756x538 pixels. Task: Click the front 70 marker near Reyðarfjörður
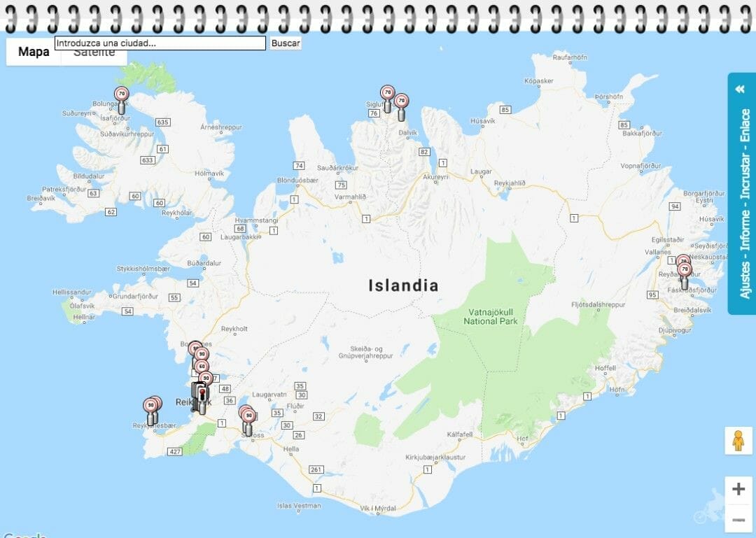click(x=684, y=275)
